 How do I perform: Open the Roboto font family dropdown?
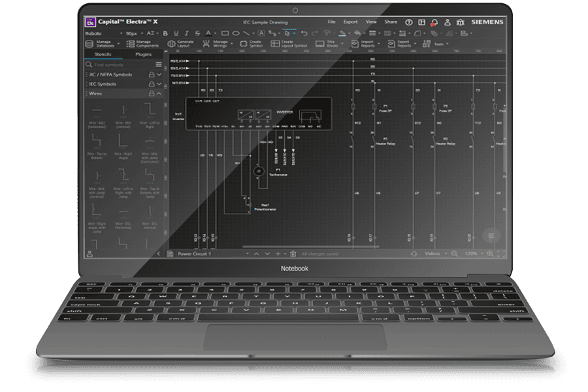point(104,33)
